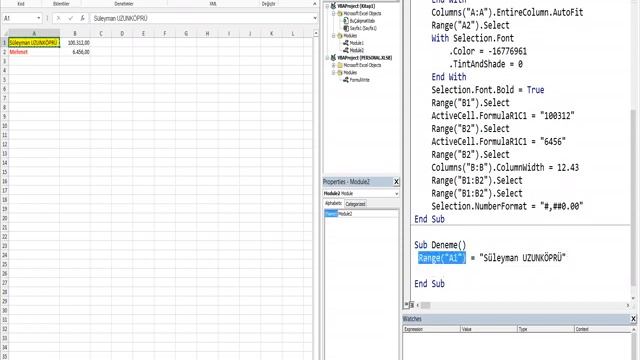This screenshot has height=360, width=640.
Task: Click the fx insert function icon
Action: (82, 18)
